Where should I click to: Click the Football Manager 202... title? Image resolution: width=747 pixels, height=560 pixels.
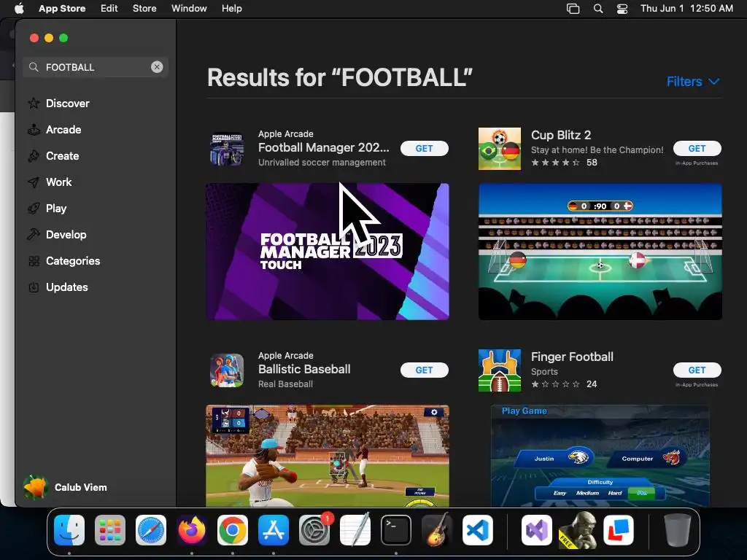coord(323,147)
